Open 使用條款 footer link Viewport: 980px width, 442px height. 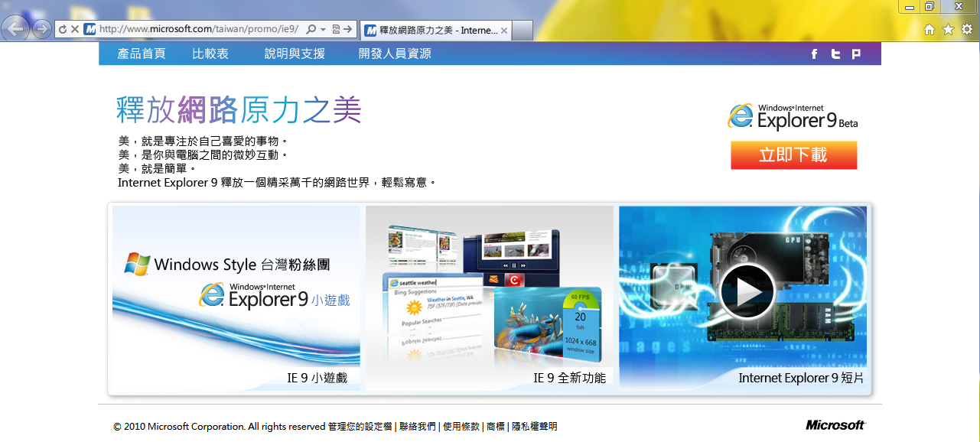click(461, 427)
